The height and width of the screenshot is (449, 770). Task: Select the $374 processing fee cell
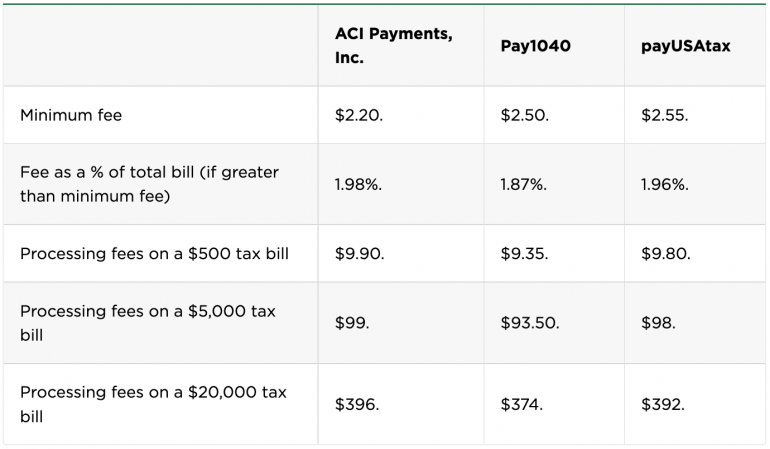click(520, 403)
